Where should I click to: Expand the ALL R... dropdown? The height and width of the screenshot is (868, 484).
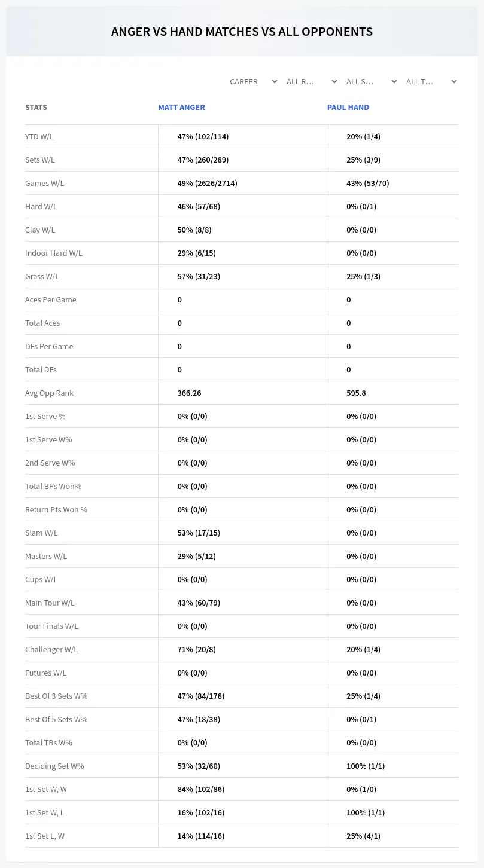(312, 81)
